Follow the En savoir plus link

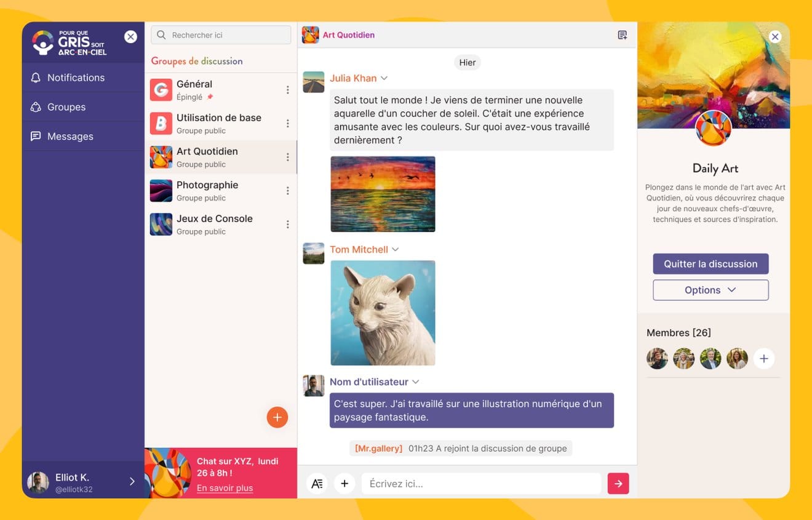(x=225, y=488)
